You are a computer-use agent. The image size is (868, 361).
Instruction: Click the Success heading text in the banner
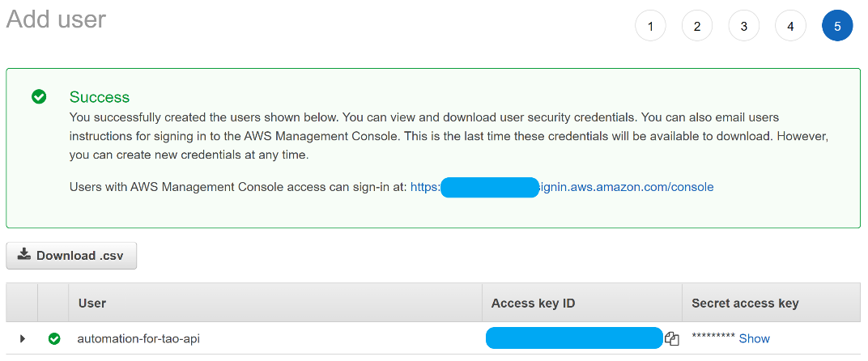pos(100,97)
